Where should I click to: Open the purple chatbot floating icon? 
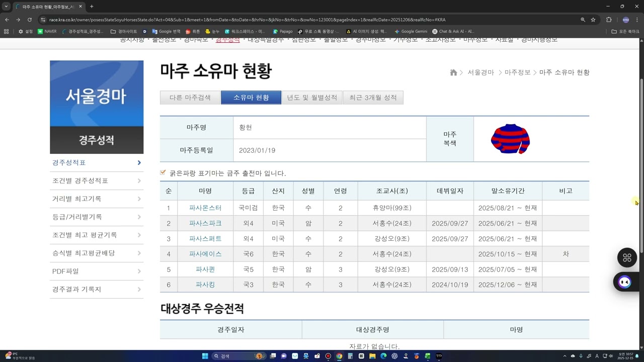pyautogui.click(x=624, y=282)
